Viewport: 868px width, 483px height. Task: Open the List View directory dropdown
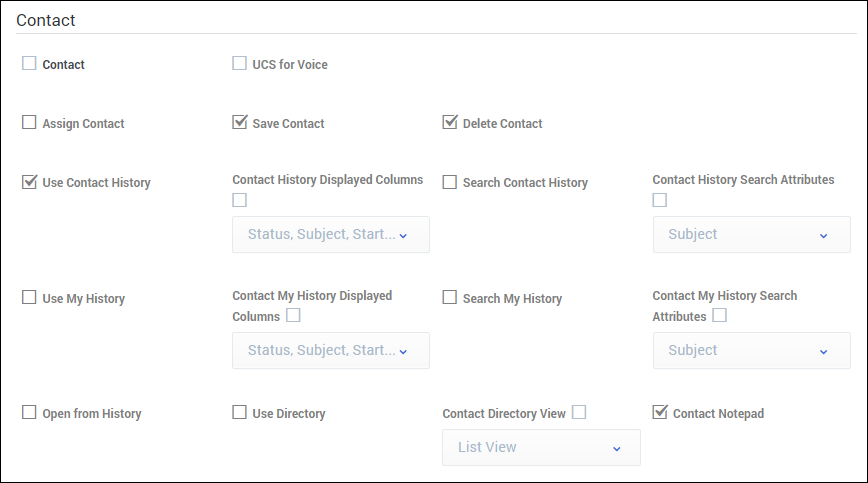click(541, 448)
